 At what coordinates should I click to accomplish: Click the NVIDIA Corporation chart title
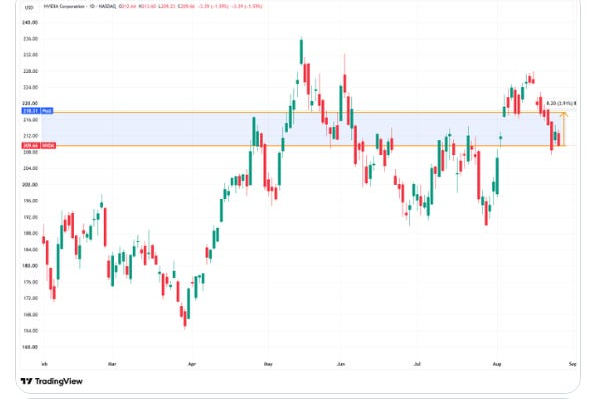point(80,6)
